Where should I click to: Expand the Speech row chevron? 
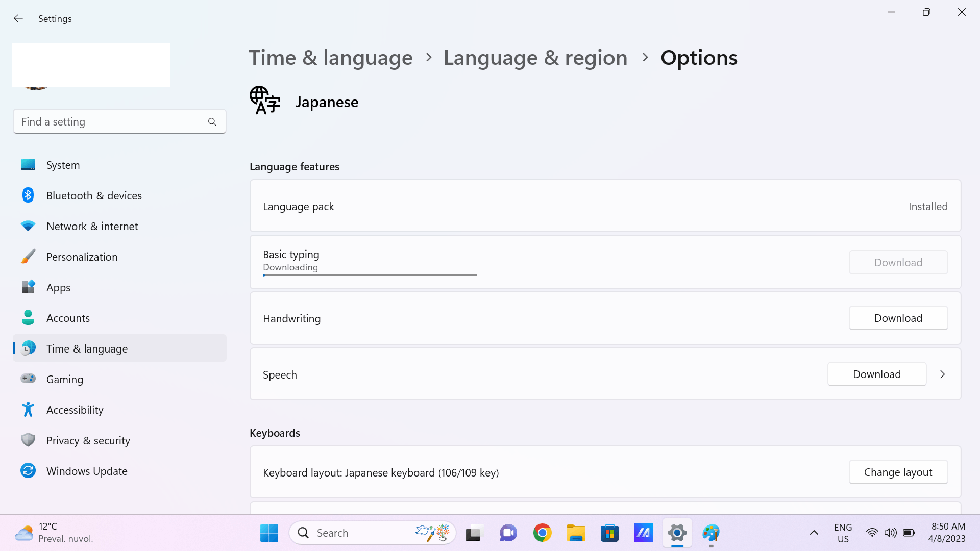point(943,374)
